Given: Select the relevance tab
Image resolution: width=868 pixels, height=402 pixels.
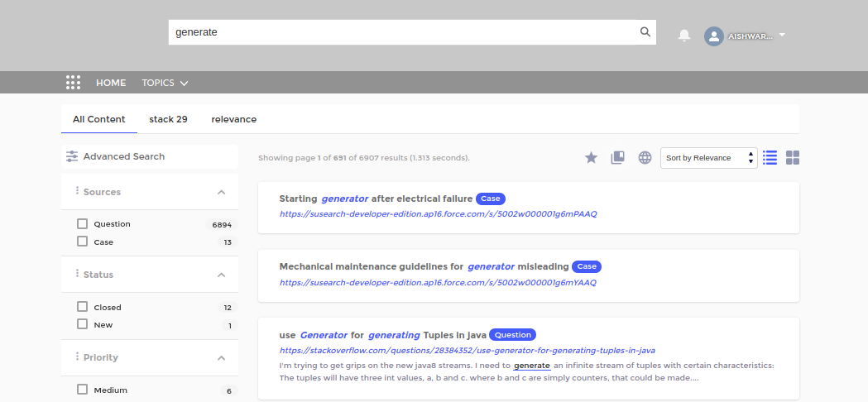Looking at the screenshot, I should (x=233, y=119).
